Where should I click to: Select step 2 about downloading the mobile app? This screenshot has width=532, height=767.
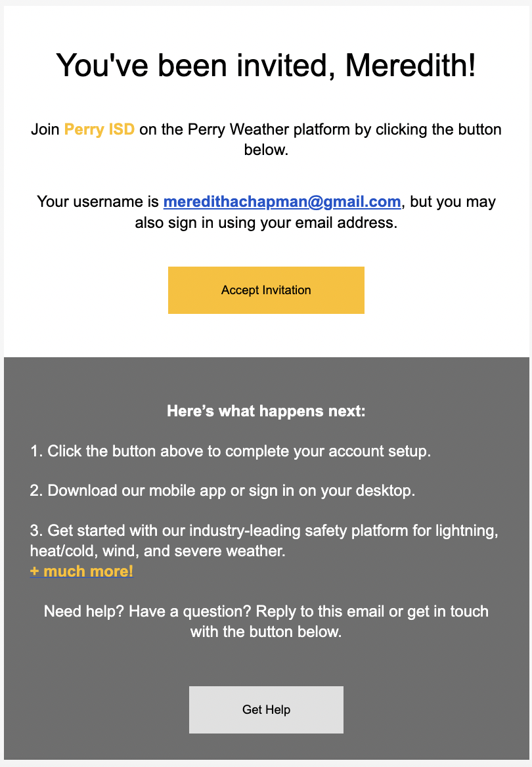pyautogui.click(x=222, y=491)
